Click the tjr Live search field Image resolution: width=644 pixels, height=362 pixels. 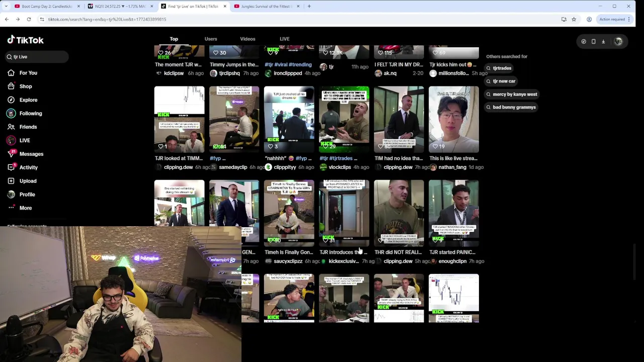[x=36, y=57]
